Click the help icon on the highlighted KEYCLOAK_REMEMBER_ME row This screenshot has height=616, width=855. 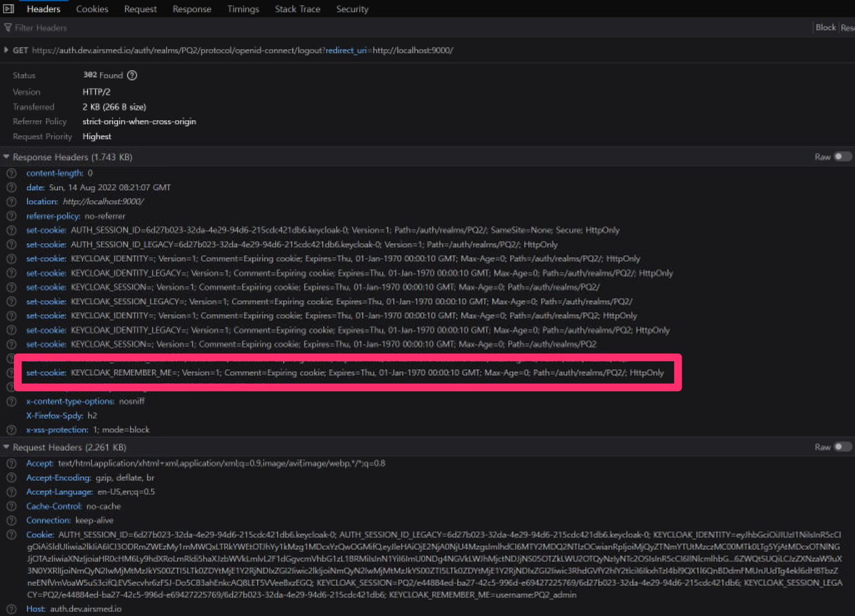pos(11,372)
